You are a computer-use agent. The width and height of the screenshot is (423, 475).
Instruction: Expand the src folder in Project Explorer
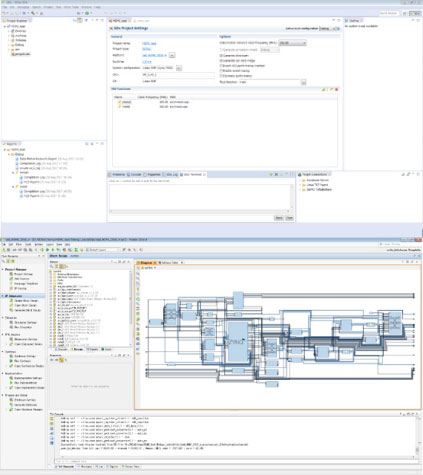[x=9, y=49]
